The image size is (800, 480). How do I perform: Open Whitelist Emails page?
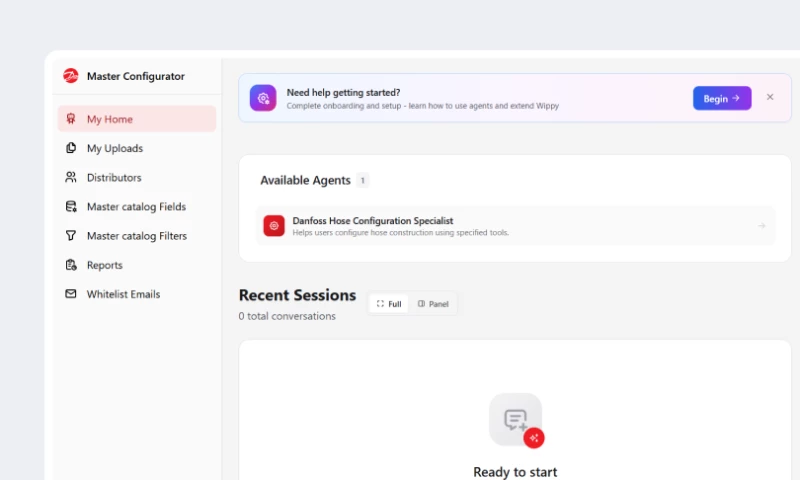pyautogui.click(x=137, y=294)
